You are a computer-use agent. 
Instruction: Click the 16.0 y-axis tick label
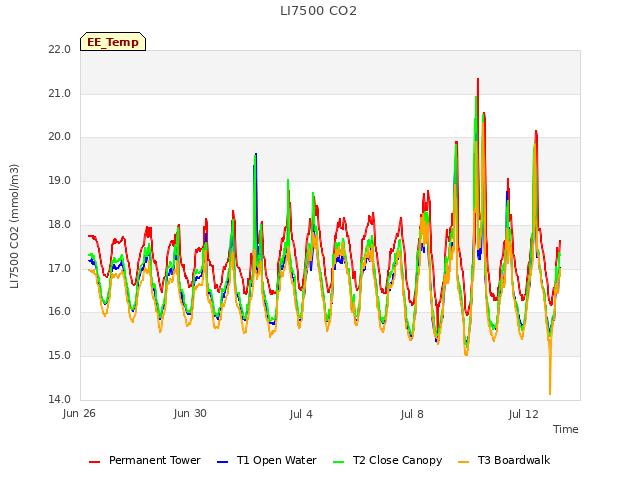(x=60, y=311)
